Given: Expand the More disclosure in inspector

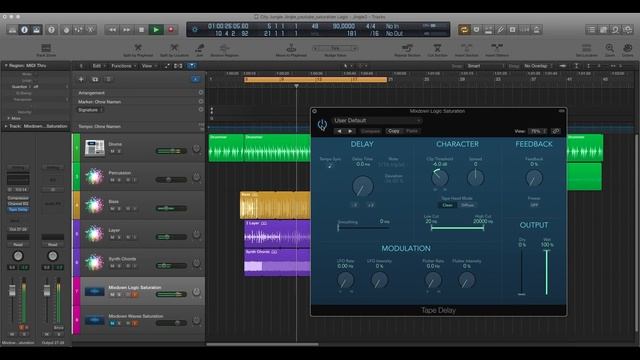Looking at the screenshot, I should point(9,118).
